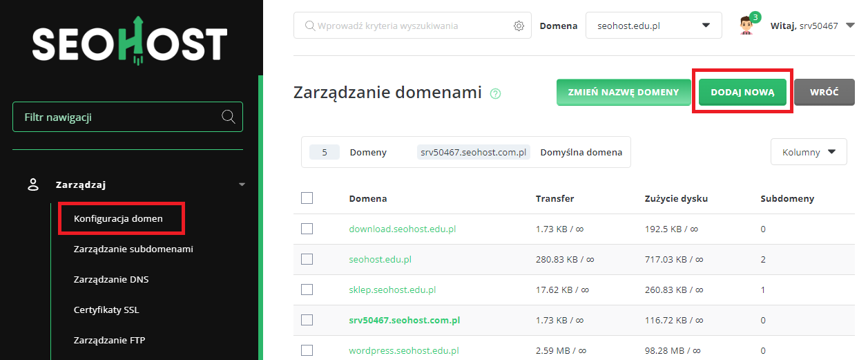Click the search settings gear icon

tap(519, 26)
